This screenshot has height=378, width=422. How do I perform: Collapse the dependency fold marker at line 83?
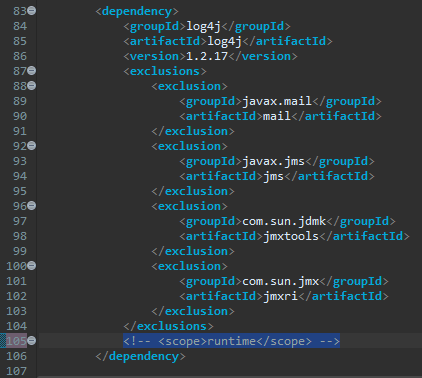tap(32, 11)
